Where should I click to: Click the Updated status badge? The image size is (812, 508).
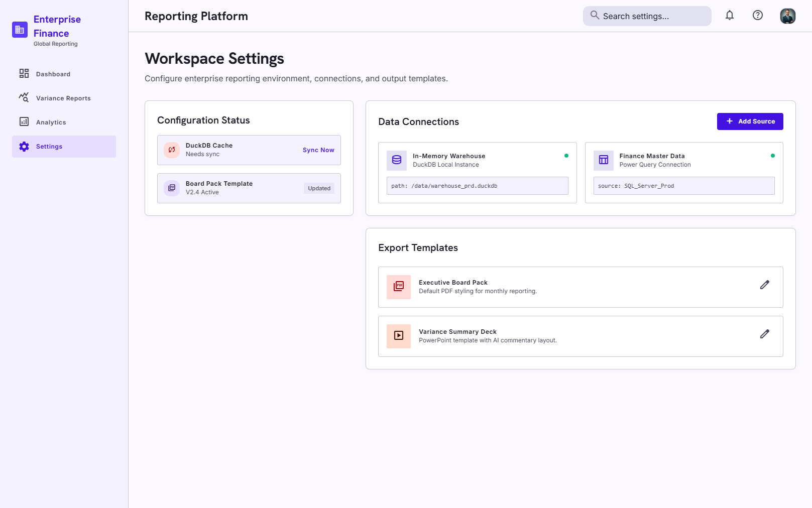[319, 188]
